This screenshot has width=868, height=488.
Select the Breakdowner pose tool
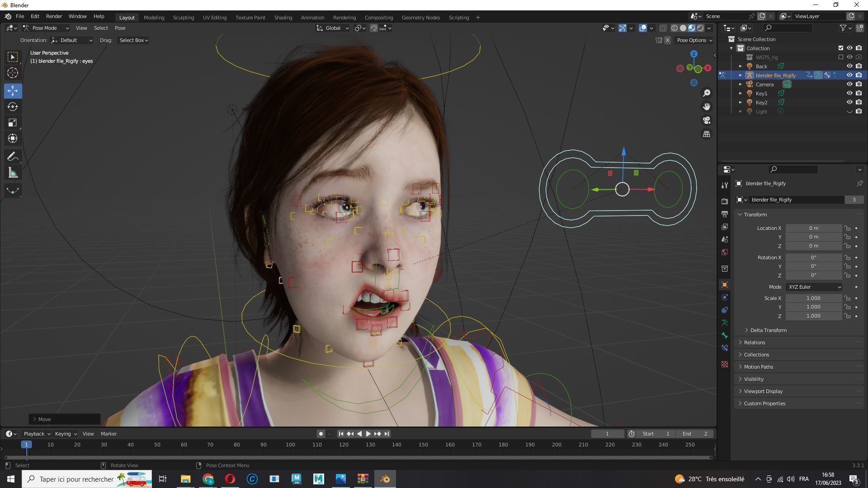coord(13,191)
